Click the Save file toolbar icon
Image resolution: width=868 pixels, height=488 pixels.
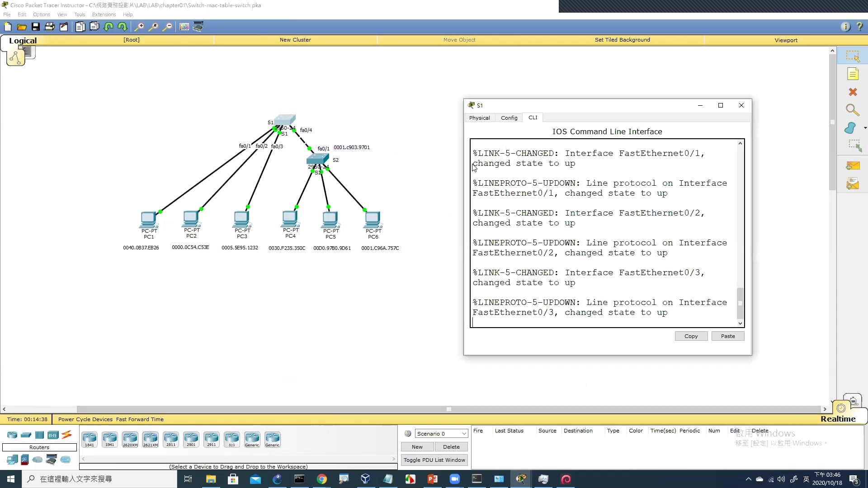35,27
